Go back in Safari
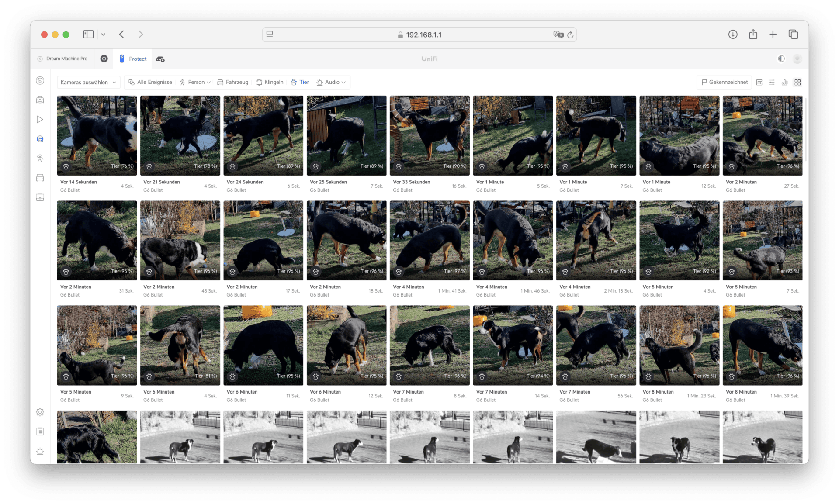 click(121, 34)
